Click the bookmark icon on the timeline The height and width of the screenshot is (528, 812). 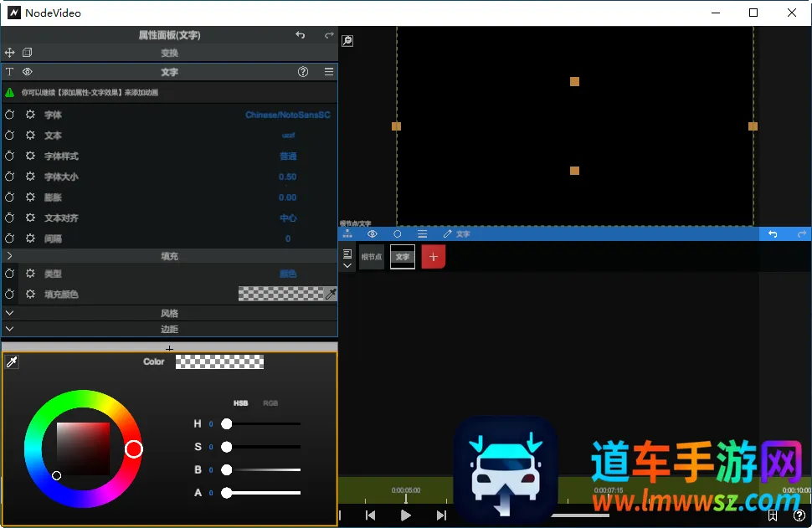[771, 515]
